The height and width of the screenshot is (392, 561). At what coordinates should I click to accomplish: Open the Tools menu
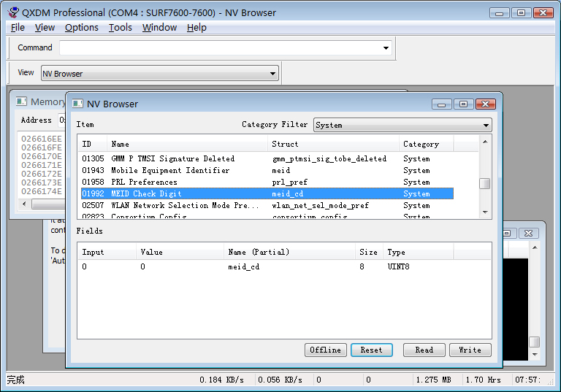click(x=121, y=28)
